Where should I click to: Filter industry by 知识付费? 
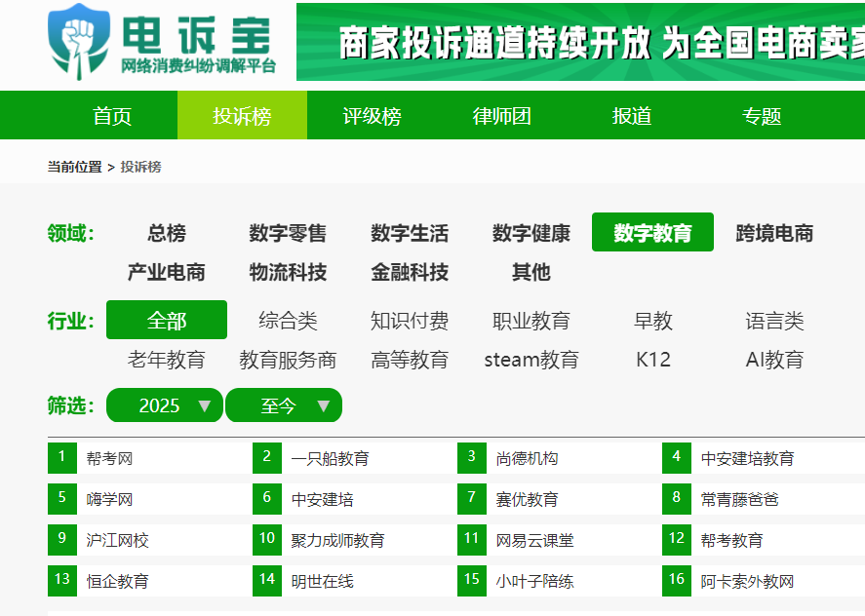410,321
